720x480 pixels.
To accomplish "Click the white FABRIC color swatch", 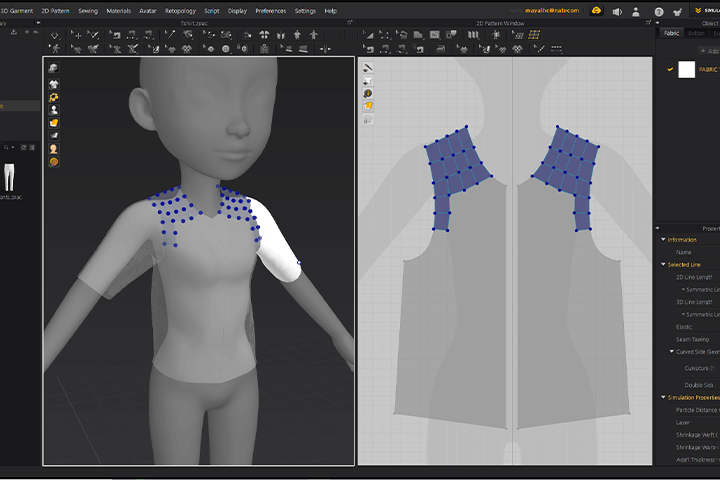I will [686, 69].
